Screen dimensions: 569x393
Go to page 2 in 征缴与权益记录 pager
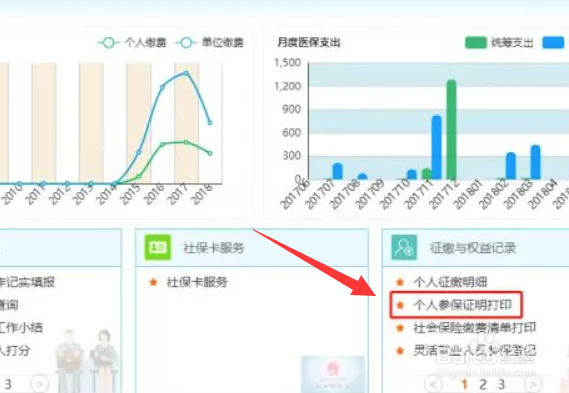483,384
